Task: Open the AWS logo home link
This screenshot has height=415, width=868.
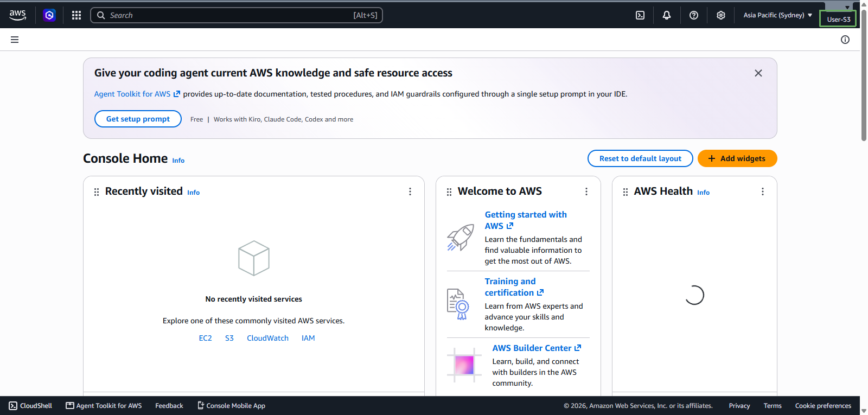Action: coord(18,15)
